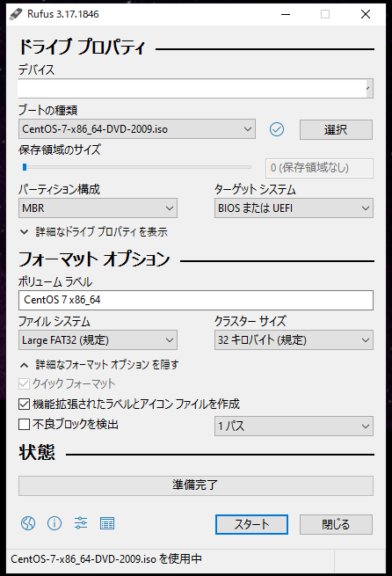
Task: Open the ブートの種類 dropdown showing CentOS iso
Action: [x=137, y=129]
